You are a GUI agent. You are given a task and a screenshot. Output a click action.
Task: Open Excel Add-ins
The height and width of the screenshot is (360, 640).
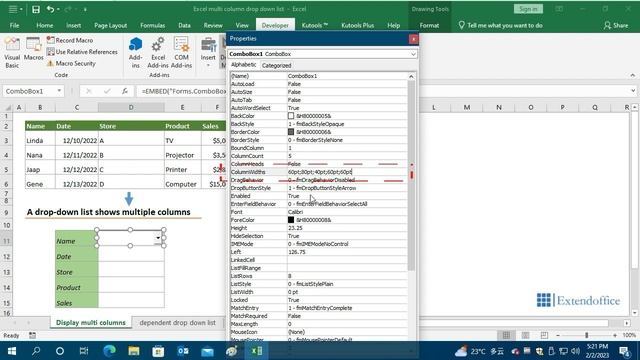[x=158, y=52]
